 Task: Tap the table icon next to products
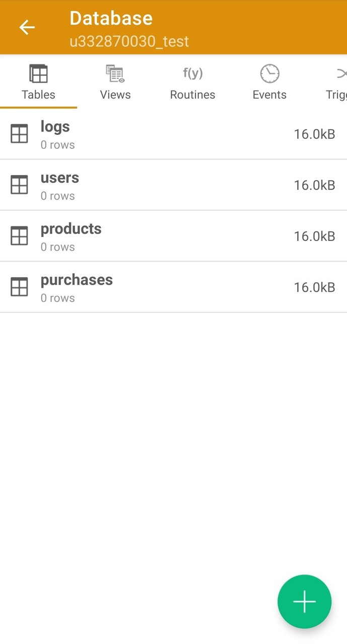[x=19, y=235]
